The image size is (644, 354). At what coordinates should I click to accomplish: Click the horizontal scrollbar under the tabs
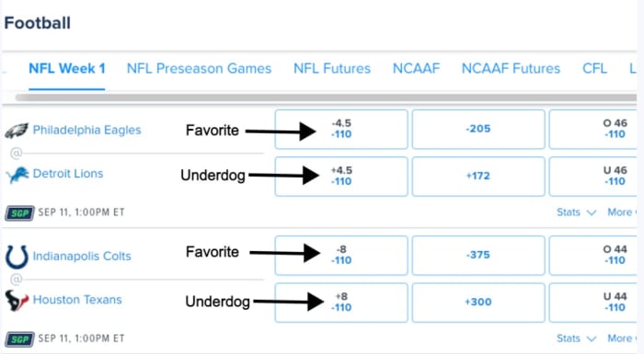pos(326,97)
